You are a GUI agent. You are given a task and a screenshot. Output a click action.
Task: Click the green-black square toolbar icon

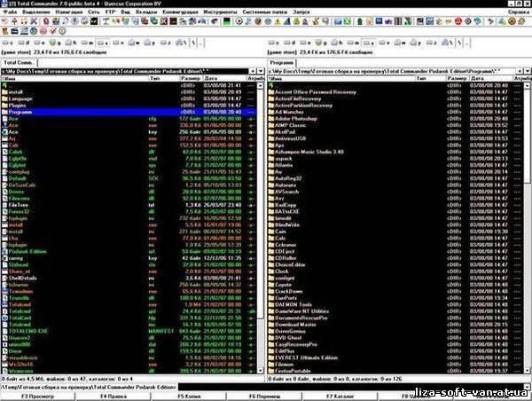(x=227, y=21)
